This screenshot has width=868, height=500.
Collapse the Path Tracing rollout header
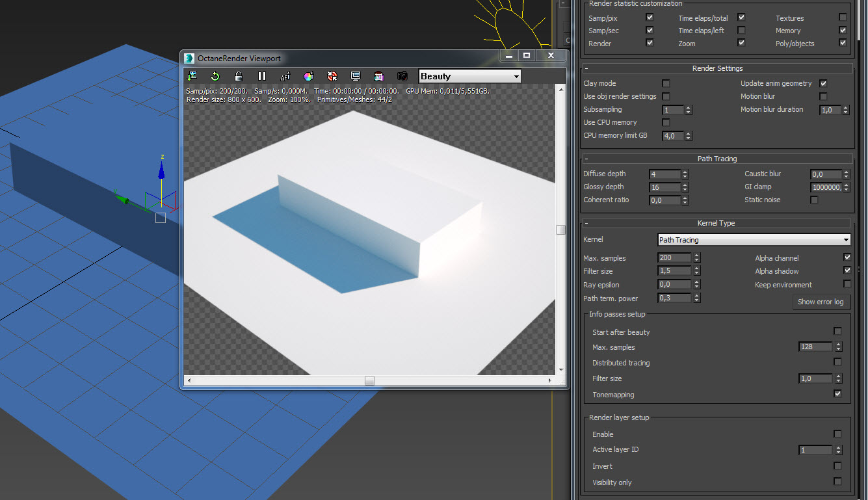tap(717, 159)
